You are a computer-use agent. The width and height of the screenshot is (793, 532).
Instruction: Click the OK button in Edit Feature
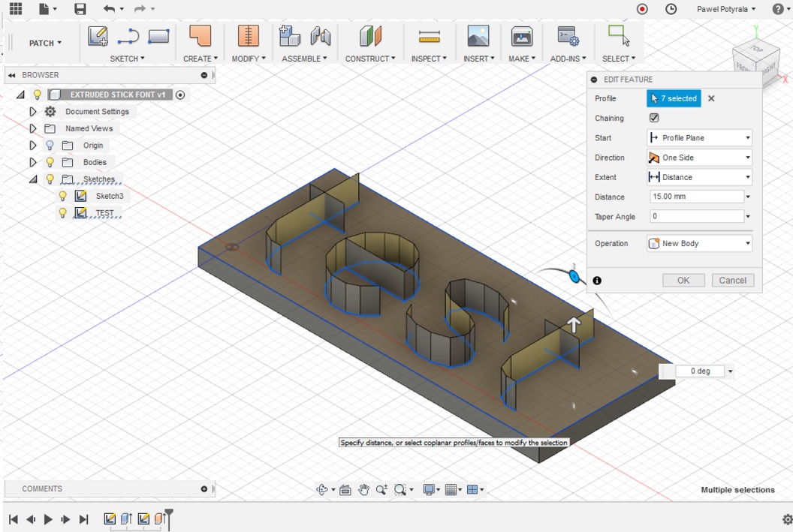pyautogui.click(x=683, y=279)
